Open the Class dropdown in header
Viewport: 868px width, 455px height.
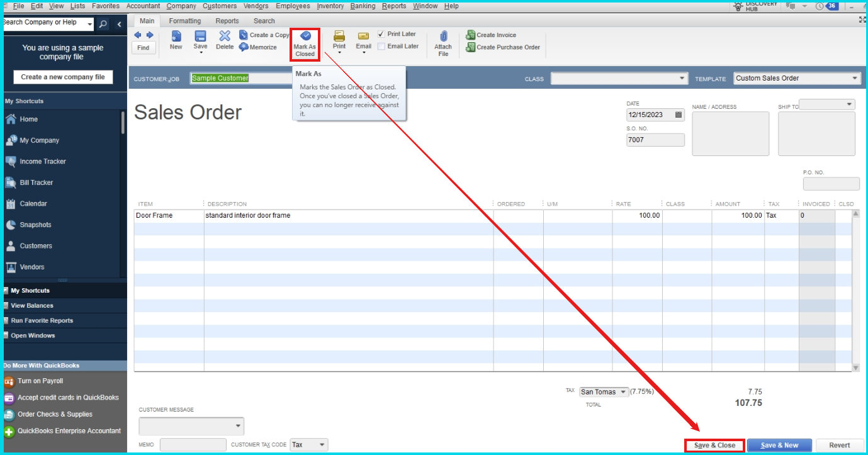pos(682,78)
